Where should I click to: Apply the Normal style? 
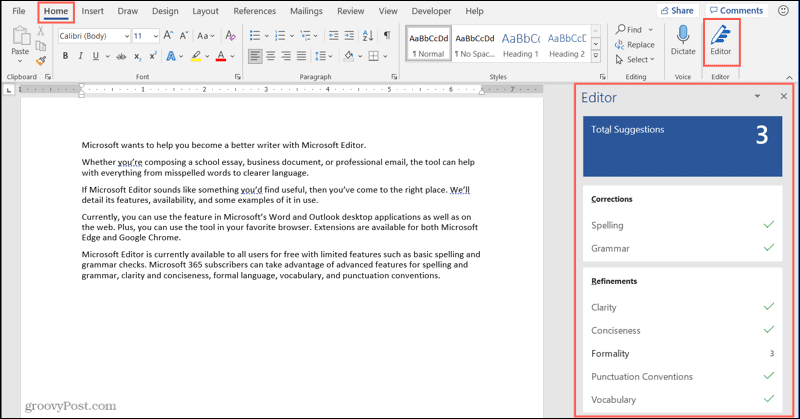click(x=429, y=44)
